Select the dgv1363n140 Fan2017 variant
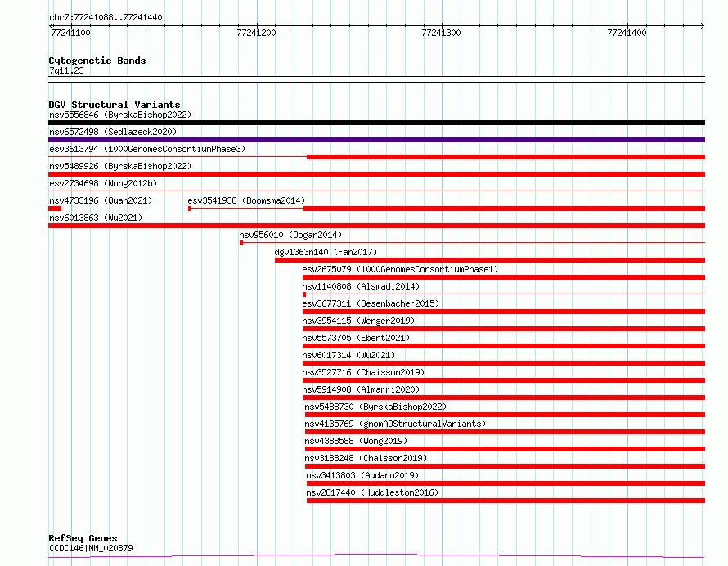 326,253
